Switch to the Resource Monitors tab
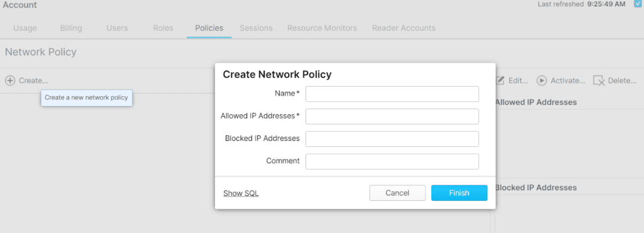This screenshot has height=233, width=644. 322,28
